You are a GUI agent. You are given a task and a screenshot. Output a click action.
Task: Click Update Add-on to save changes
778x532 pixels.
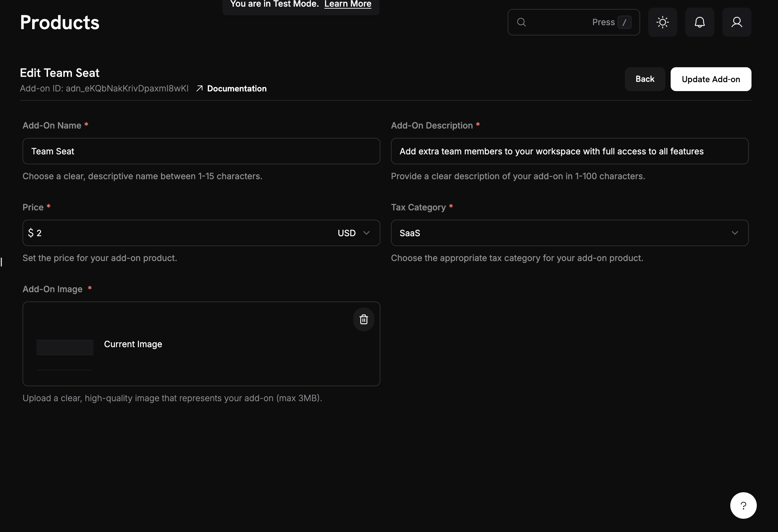711,79
